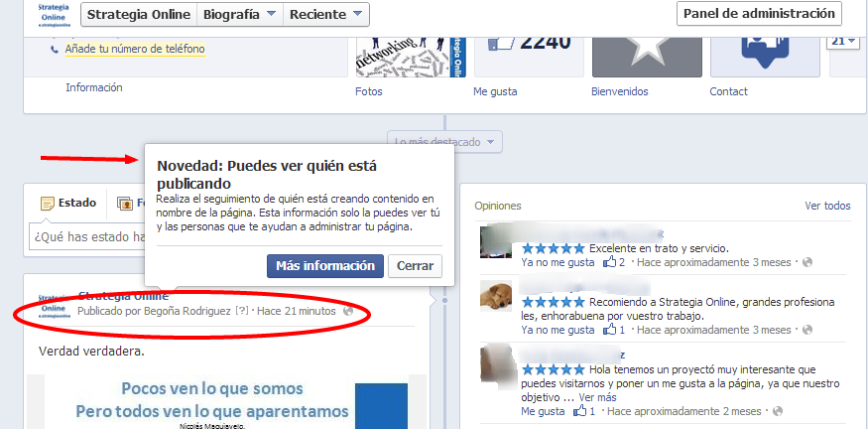Click Hace 21 minutos timestamp

point(297,312)
